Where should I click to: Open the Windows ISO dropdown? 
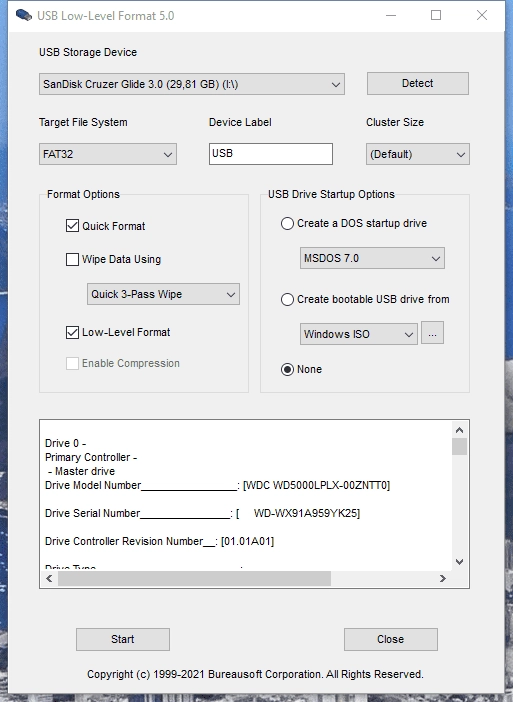point(359,334)
